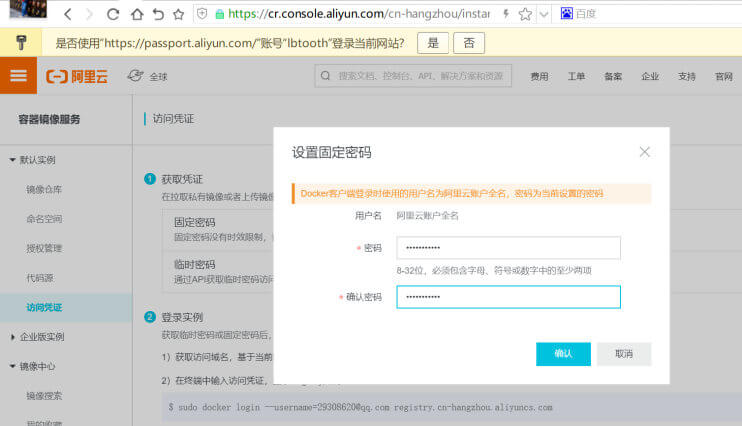Go back with the browser back arrow
The width and height of the screenshot is (742, 426).
pos(68,14)
